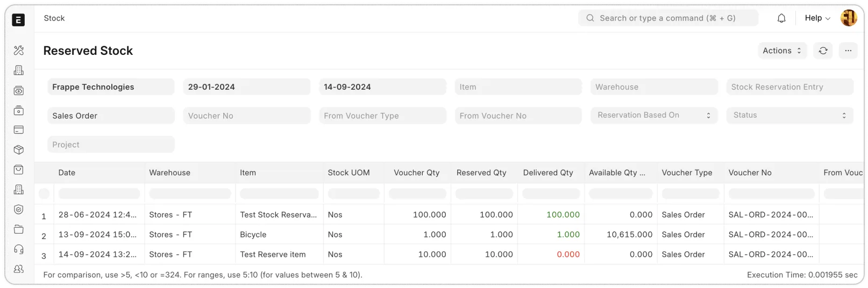
Task: Open the stock box (package) sidebar icon
Action: 19,150
